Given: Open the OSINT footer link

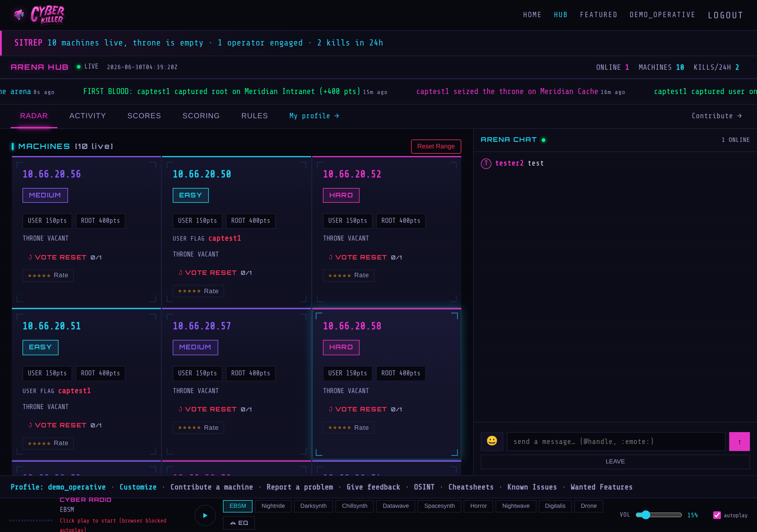Looking at the screenshot, I should pos(424,487).
